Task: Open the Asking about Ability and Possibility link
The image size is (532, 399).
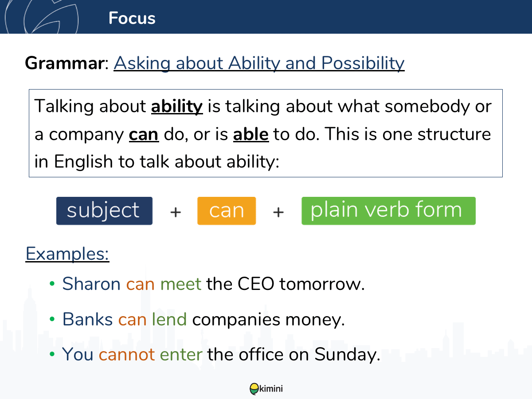Action: point(259,63)
